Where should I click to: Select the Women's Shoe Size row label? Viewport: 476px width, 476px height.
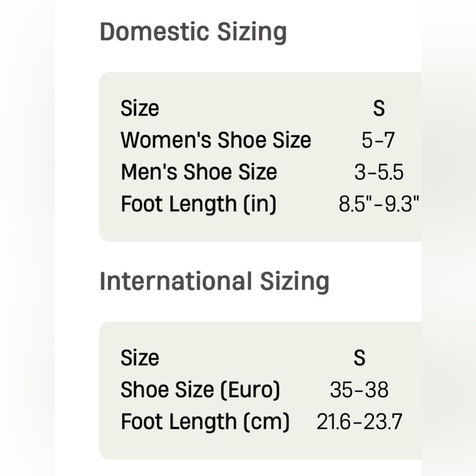(216, 140)
